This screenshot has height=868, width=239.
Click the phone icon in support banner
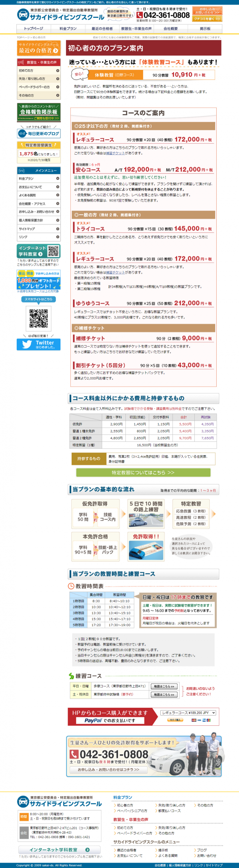pos(74,754)
